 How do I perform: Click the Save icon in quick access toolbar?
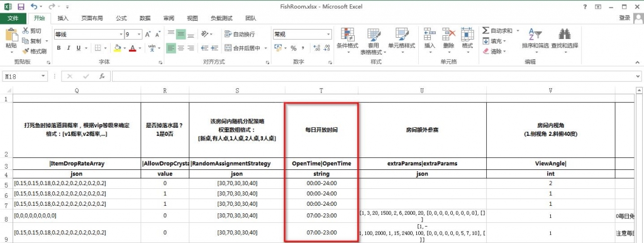click(x=21, y=6)
